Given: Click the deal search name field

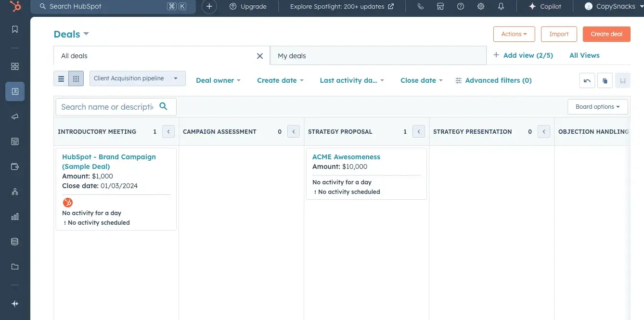Looking at the screenshot, I should (107, 107).
